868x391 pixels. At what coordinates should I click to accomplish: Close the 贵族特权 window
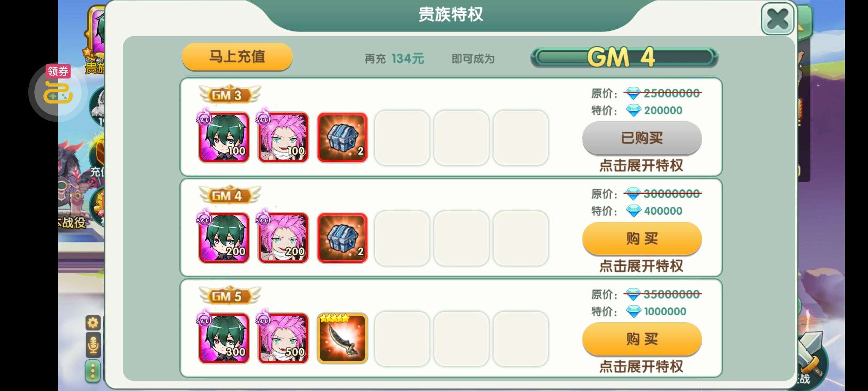pos(778,19)
